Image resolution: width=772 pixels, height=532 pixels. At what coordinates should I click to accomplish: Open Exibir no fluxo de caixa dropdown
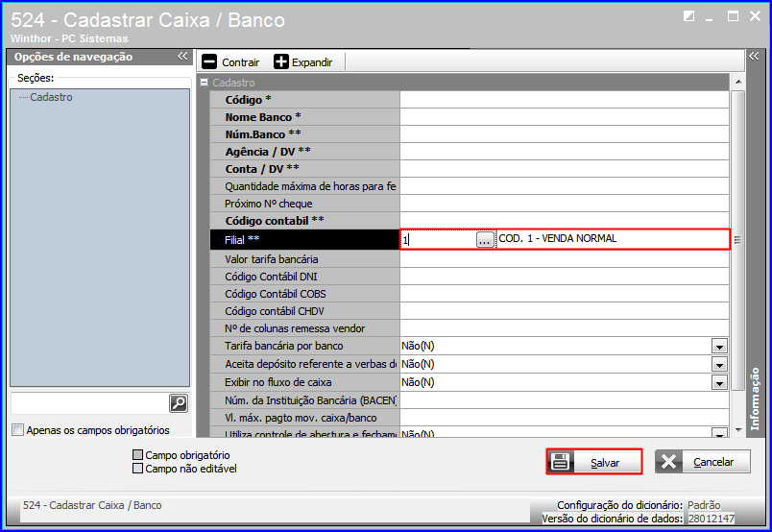719,383
